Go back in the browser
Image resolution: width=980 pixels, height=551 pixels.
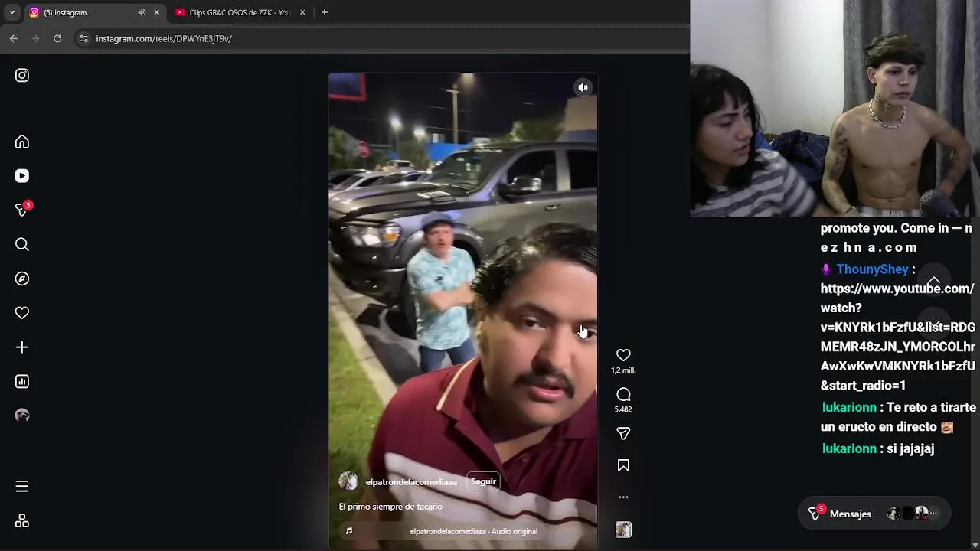[x=14, y=38]
